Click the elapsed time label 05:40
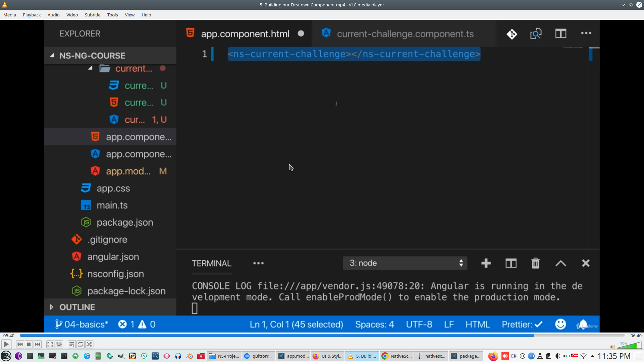This screenshot has height=362, width=644. [9, 336]
